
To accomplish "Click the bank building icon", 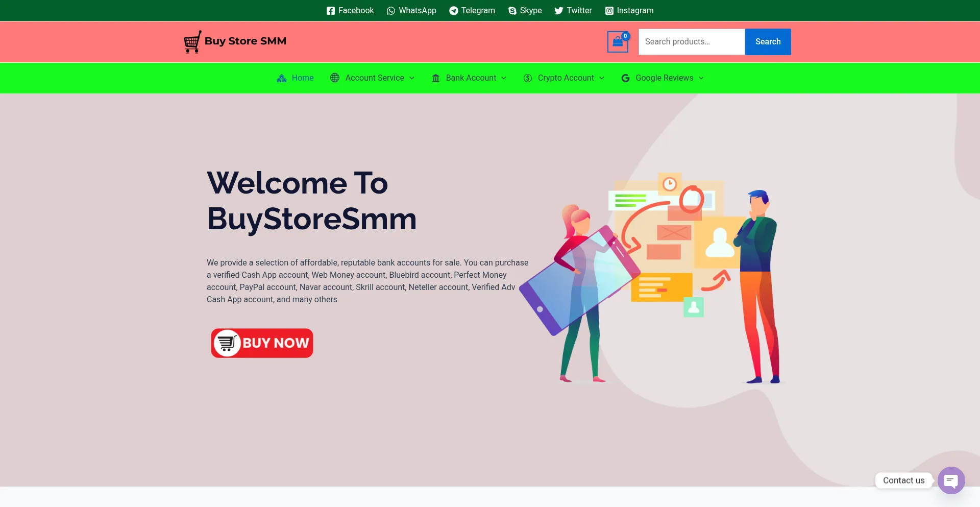I will [x=436, y=78].
